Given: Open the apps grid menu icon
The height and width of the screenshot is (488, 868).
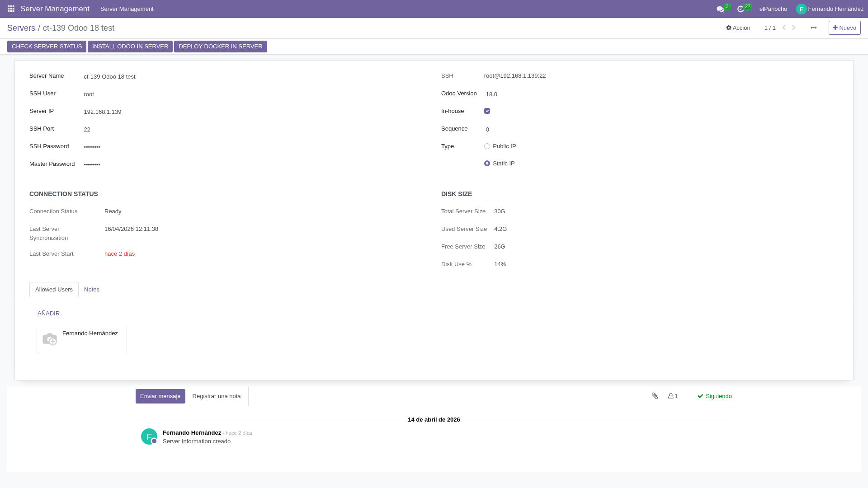Looking at the screenshot, I should coord(11,9).
